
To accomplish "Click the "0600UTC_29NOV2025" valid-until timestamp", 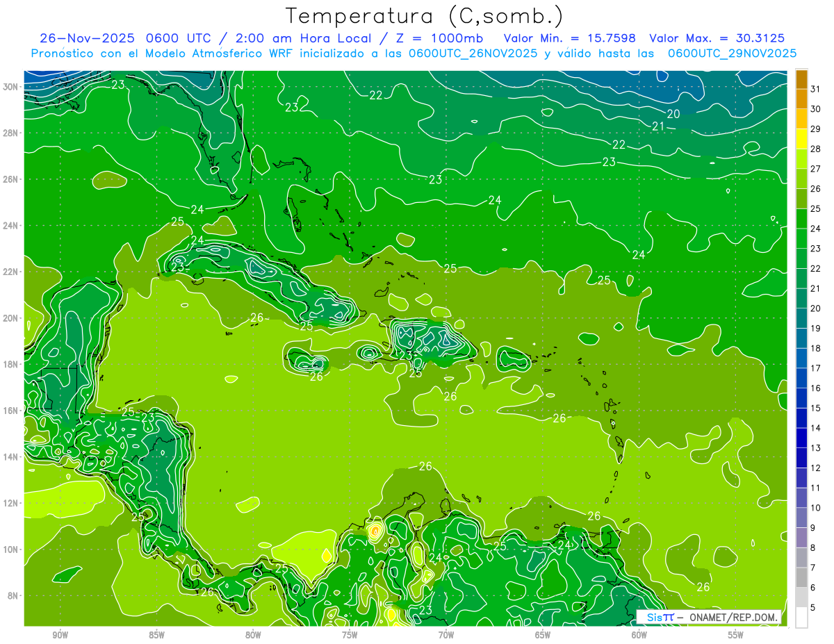I will point(732,53).
